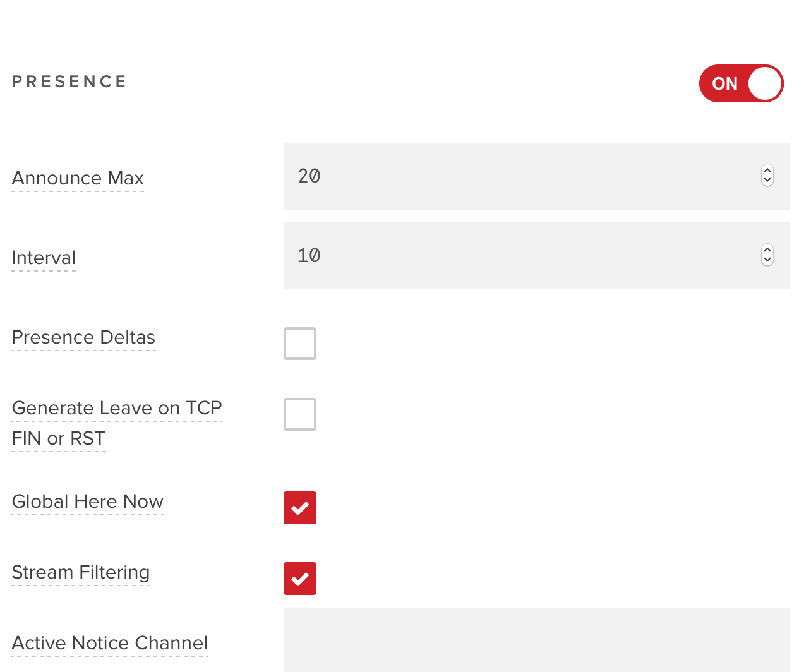This screenshot has height=672, width=811.
Task: Click the Global Here Now label
Action: pyautogui.click(x=87, y=501)
